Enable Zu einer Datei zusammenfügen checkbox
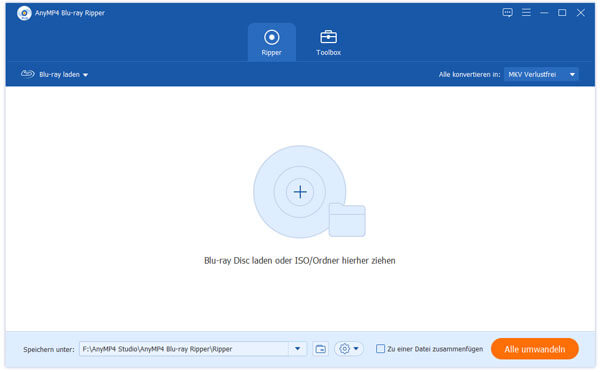 pyautogui.click(x=380, y=349)
